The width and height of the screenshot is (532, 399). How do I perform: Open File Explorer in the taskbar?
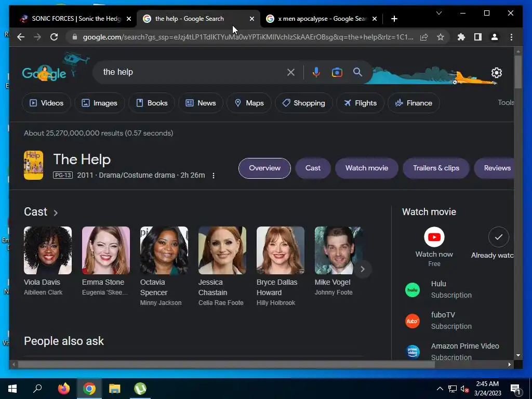[115, 389]
